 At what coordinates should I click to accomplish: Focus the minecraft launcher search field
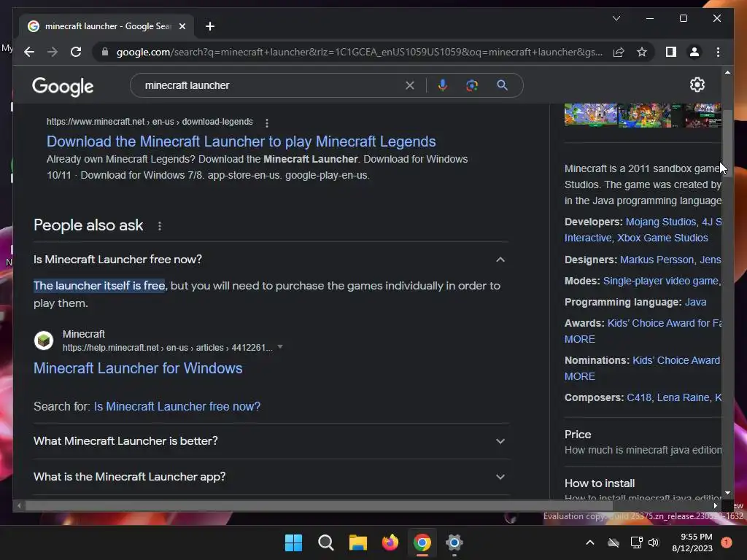[x=271, y=85]
